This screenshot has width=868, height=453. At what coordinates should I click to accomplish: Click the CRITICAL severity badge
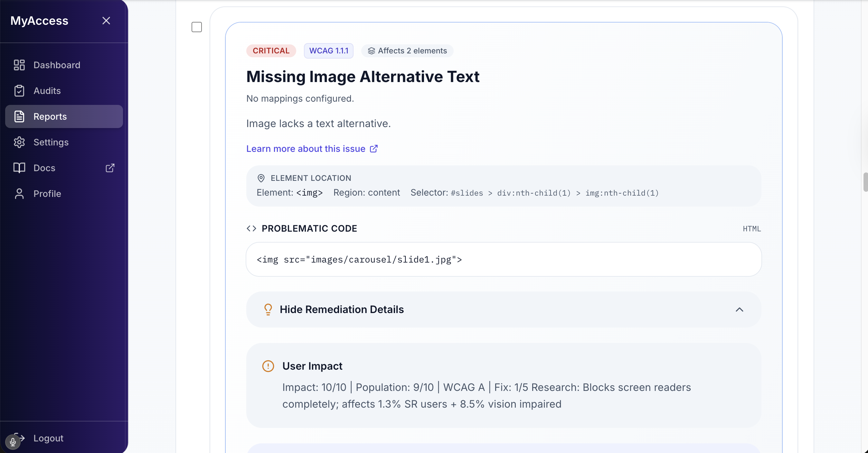[x=271, y=51]
